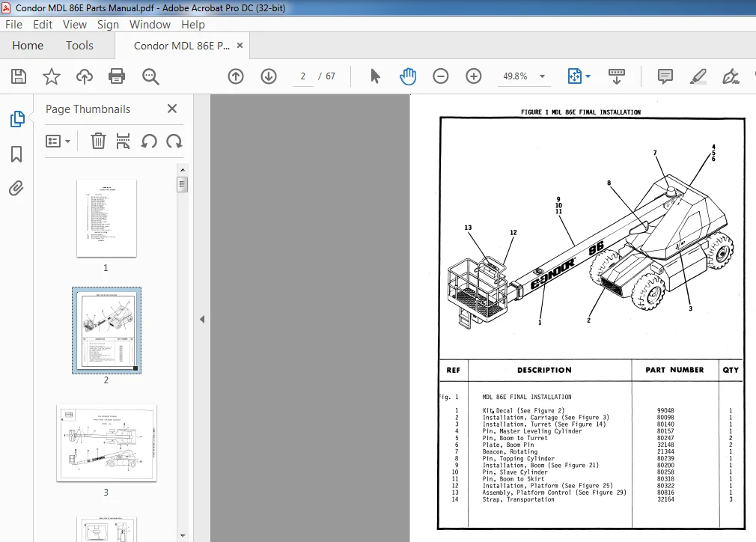756x542 pixels.
Task: Select the partially visible page 4 thumbnail
Action: (x=106, y=529)
